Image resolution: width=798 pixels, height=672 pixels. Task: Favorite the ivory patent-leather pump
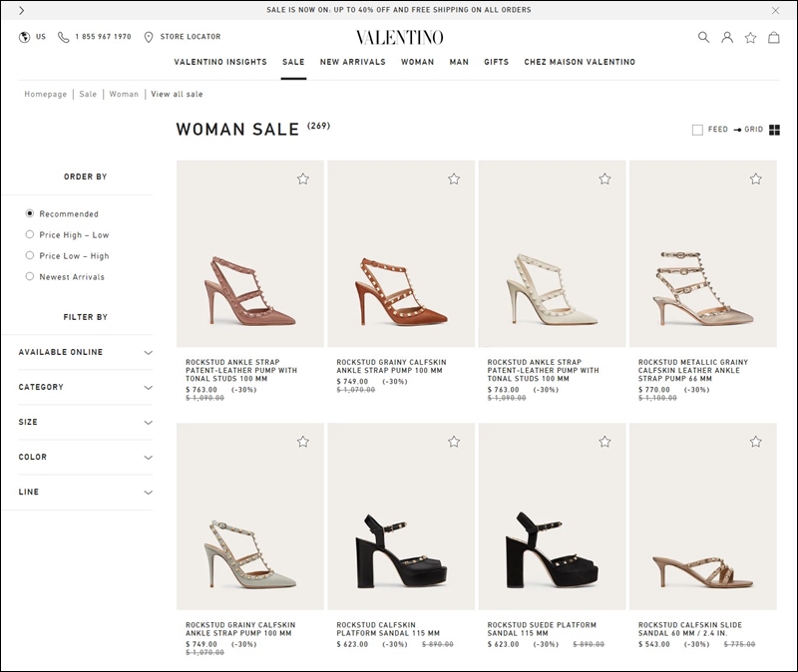coord(604,178)
